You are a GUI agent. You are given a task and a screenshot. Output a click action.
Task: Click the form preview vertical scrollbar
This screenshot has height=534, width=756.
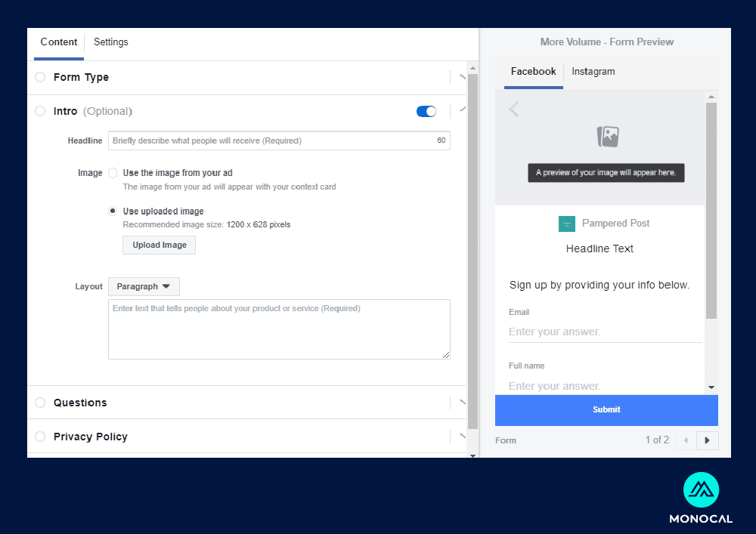click(711, 210)
